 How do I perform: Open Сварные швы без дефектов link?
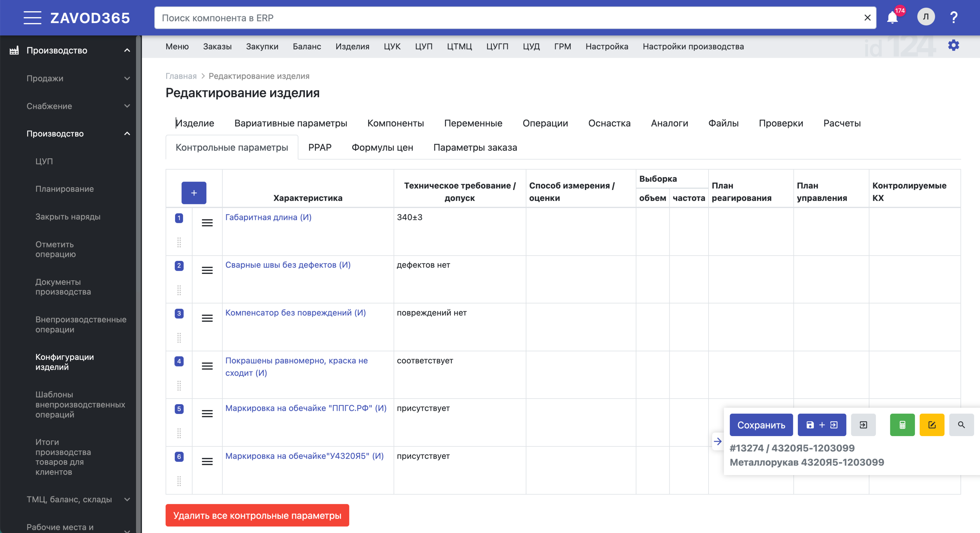pyautogui.click(x=288, y=265)
